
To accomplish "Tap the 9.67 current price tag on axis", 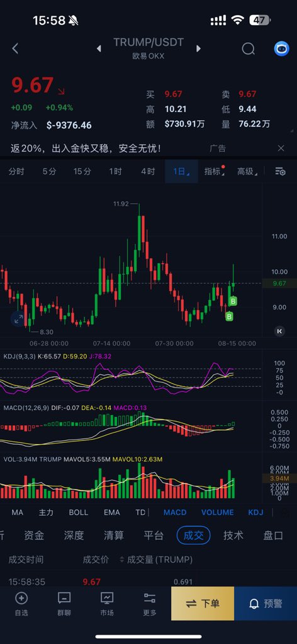I will (x=279, y=284).
